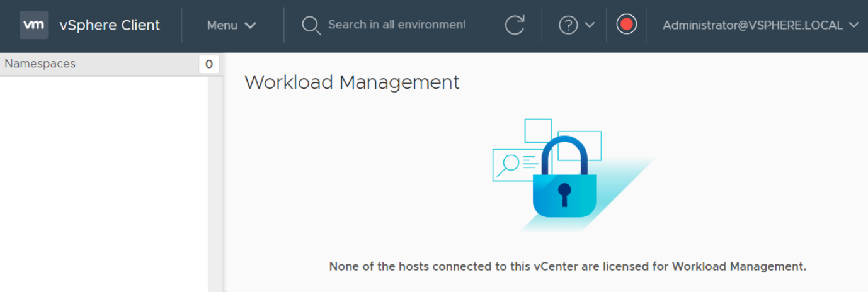Click the ID card graphic beside the padlock

pyautogui.click(x=514, y=165)
